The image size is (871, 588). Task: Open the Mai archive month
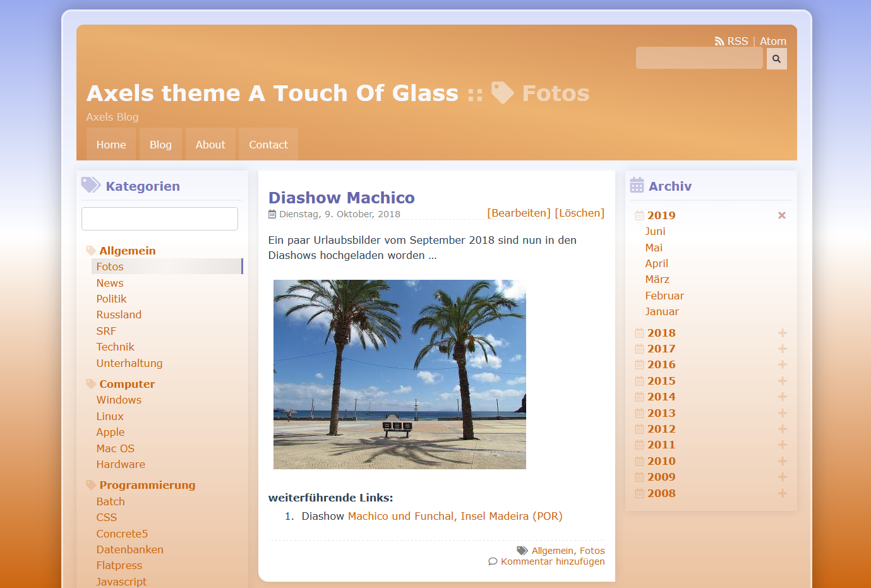pos(654,248)
